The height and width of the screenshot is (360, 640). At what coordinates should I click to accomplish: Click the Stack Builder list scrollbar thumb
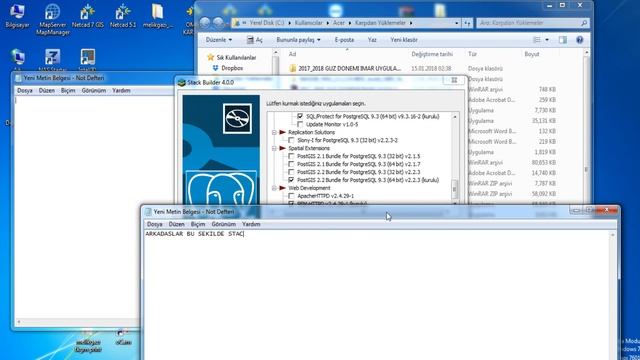(x=454, y=189)
